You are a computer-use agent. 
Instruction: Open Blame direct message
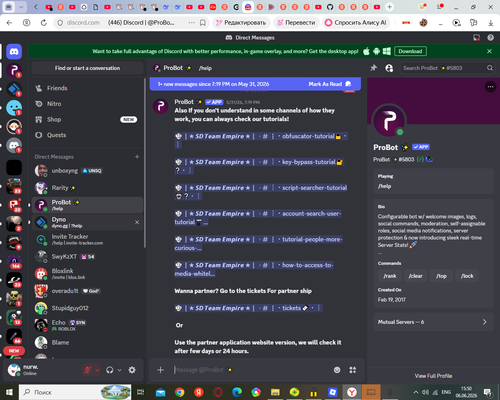tap(87, 342)
